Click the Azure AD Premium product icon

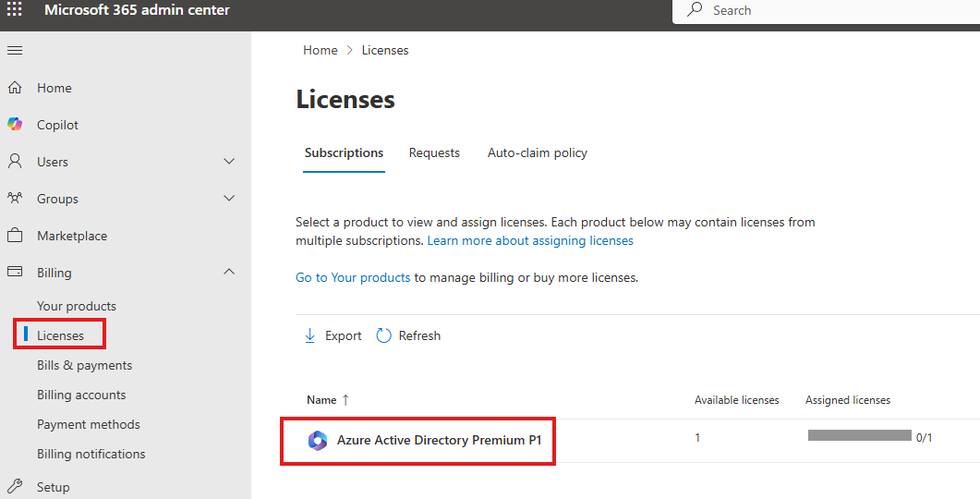[x=318, y=440]
